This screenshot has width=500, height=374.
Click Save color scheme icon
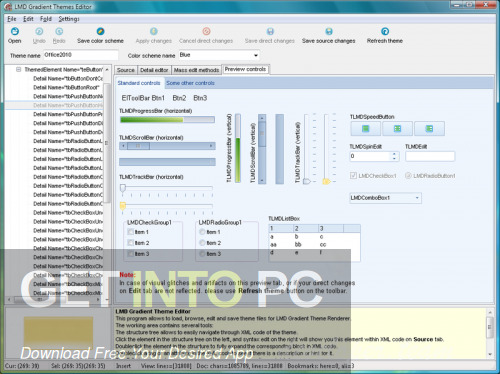tap(100, 31)
